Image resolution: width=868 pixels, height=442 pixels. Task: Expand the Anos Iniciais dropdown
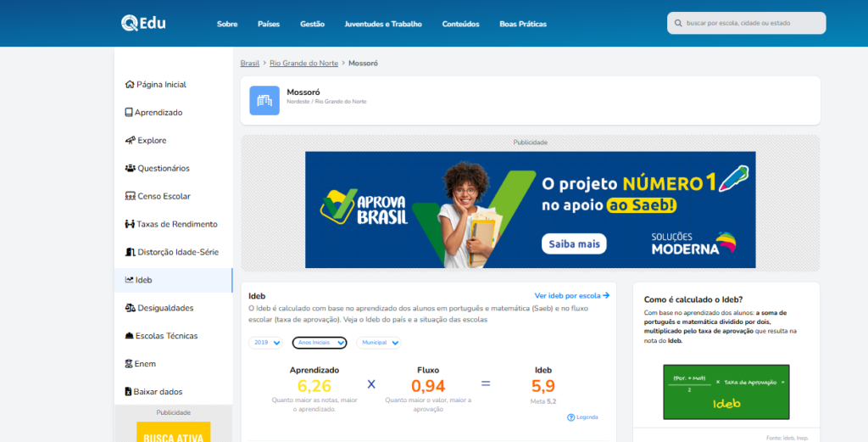coord(320,343)
